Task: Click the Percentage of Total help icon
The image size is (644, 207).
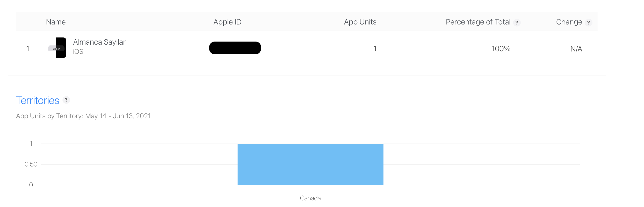Action: pos(517,22)
